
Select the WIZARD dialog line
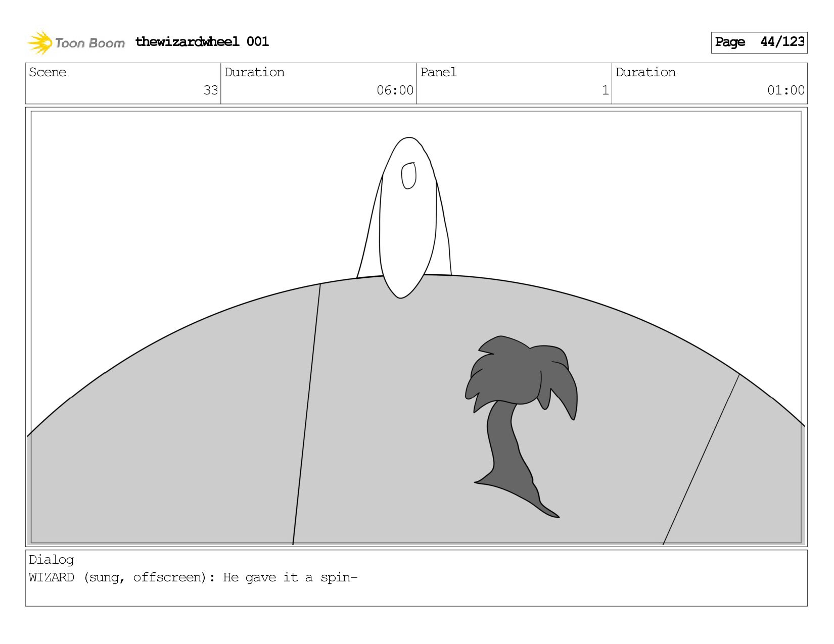[x=193, y=577]
